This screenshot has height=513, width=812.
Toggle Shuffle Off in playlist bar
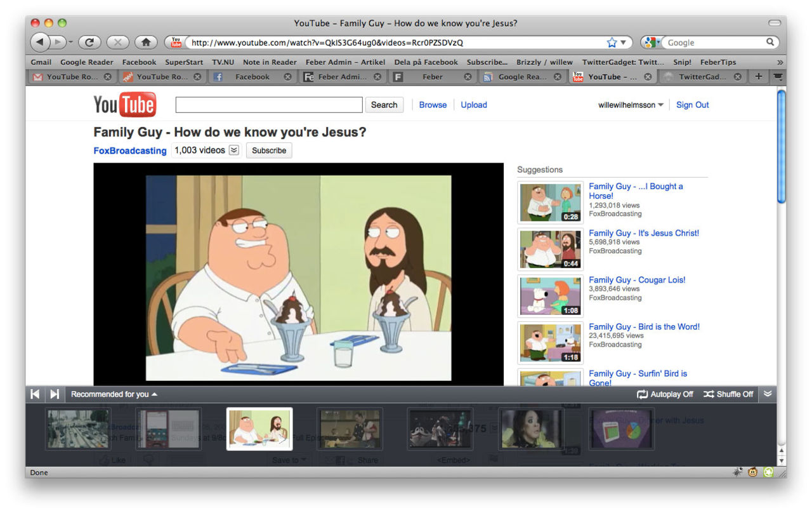(x=728, y=394)
